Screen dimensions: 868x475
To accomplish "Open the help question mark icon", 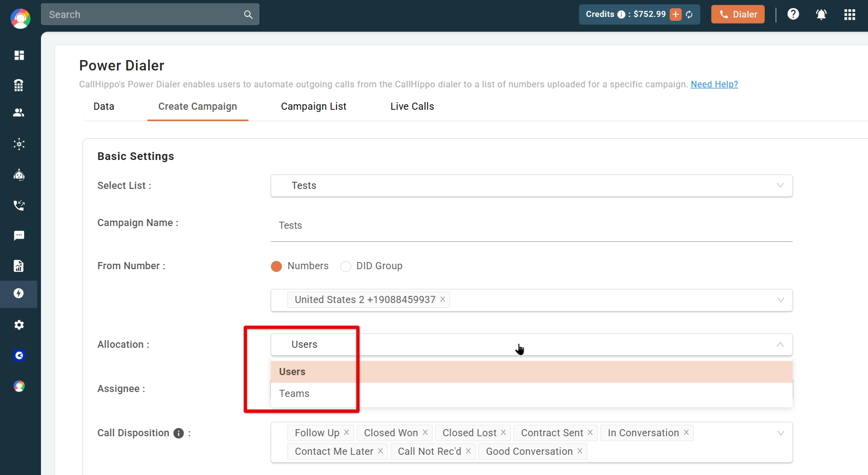I will (x=793, y=14).
